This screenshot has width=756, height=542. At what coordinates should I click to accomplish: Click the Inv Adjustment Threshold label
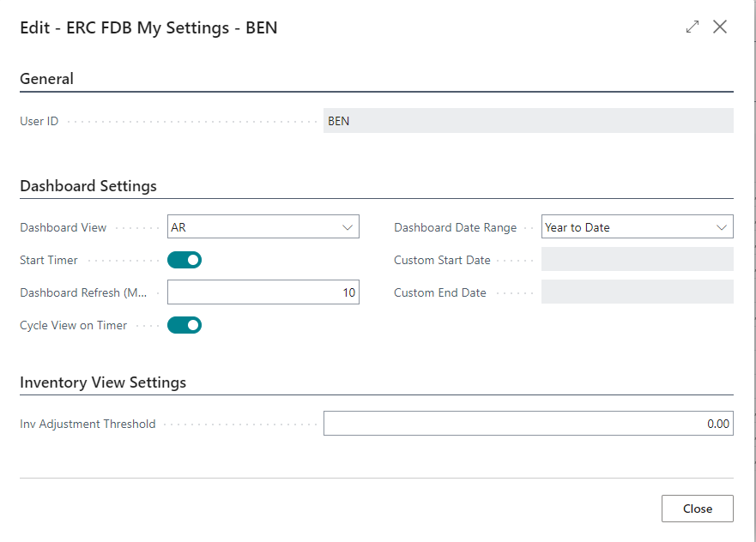[x=88, y=424]
